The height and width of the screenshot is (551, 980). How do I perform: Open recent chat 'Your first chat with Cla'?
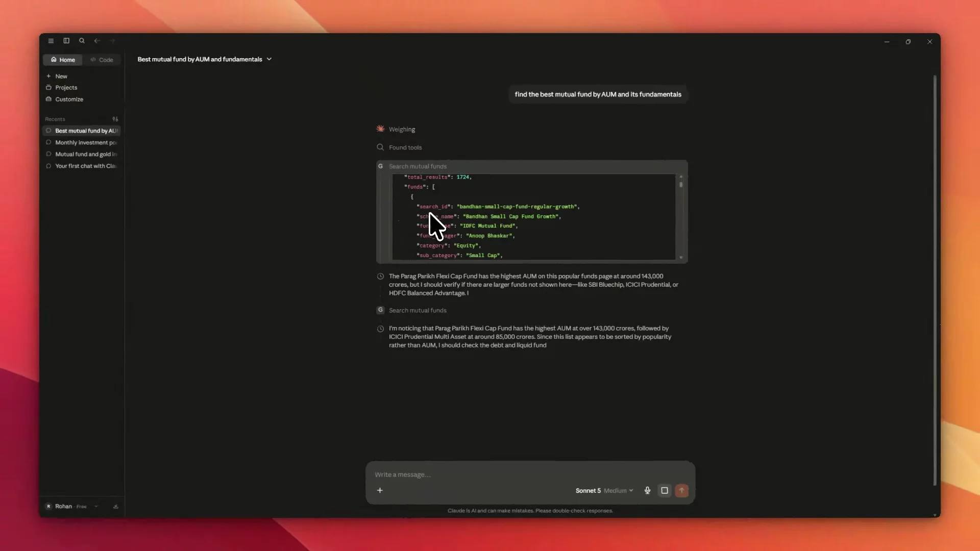point(82,166)
